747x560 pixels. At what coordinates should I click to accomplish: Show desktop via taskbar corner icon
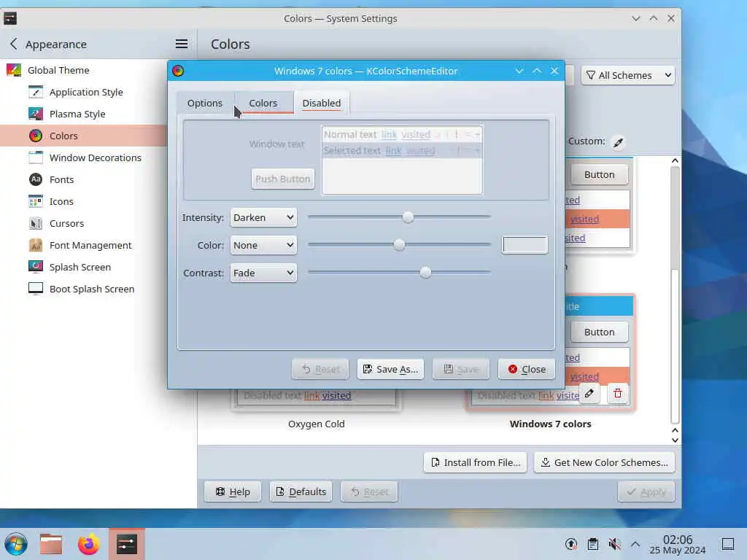coord(728,544)
